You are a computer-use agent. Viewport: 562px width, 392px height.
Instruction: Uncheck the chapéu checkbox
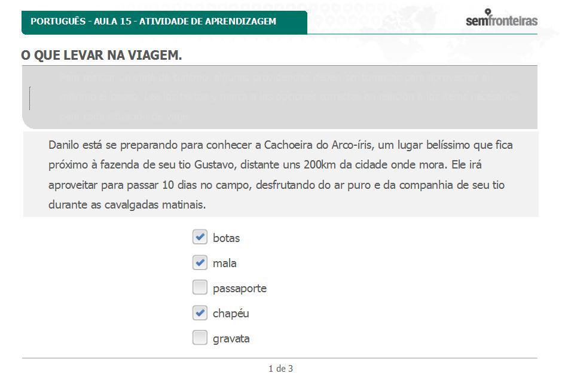coord(200,313)
